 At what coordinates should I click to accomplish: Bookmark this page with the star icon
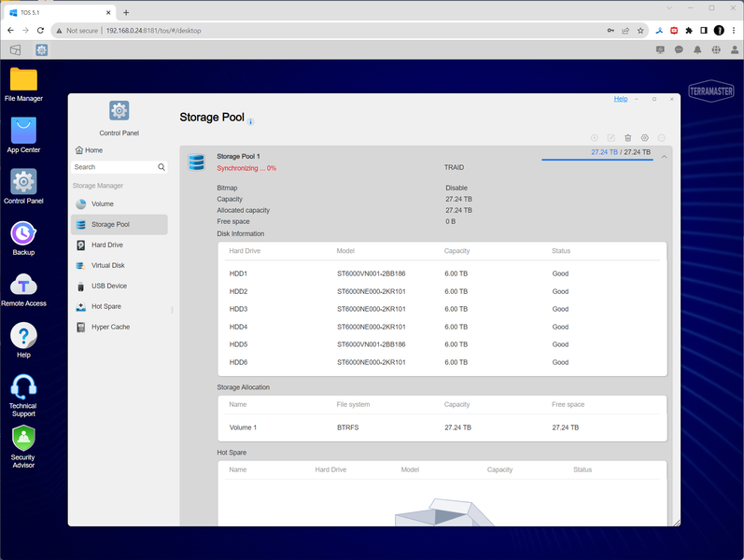(640, 31)
